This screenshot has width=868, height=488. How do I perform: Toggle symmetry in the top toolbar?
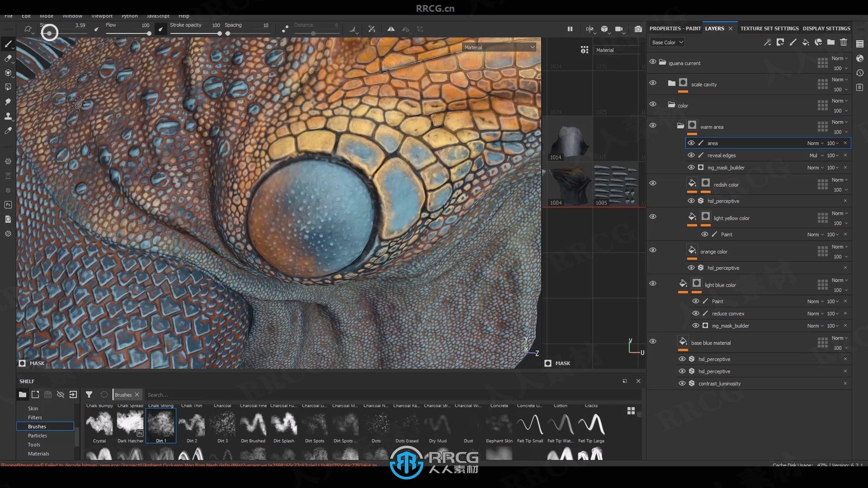coord(391,29)
